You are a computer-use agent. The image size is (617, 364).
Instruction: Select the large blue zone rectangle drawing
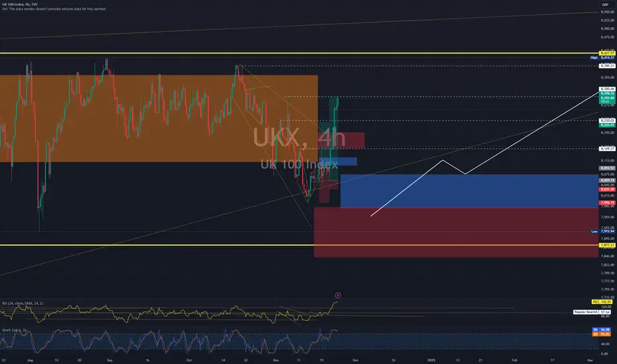[469, 191]
